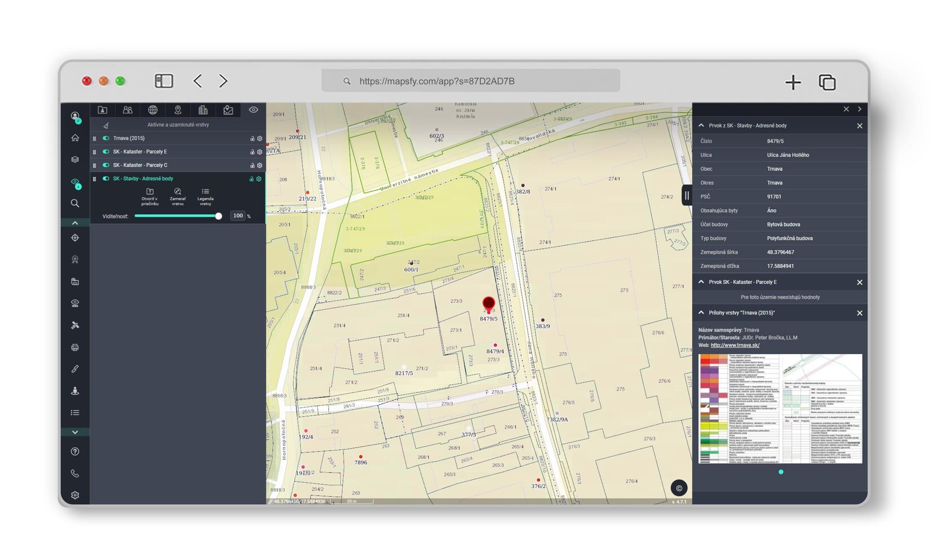Toggle SK - Kataster - Parcely C switch
This screenshot has width=948, height=560.
(x=106, y=165)
